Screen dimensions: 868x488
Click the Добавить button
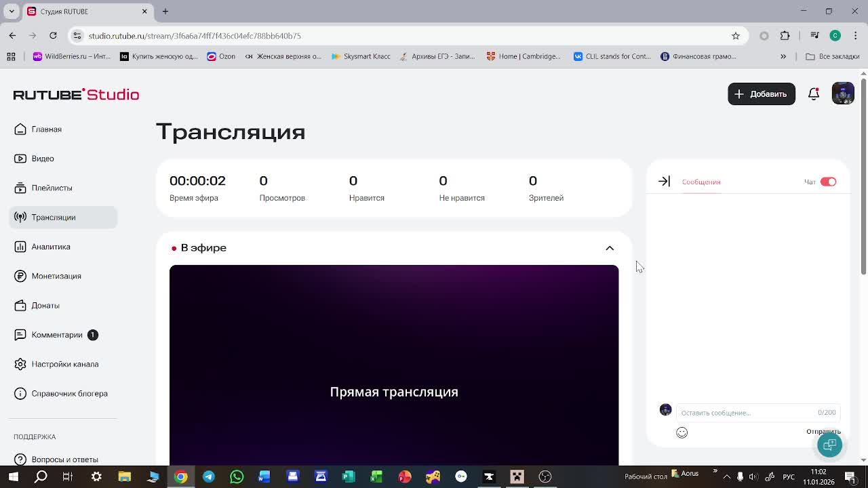[762, 94]
